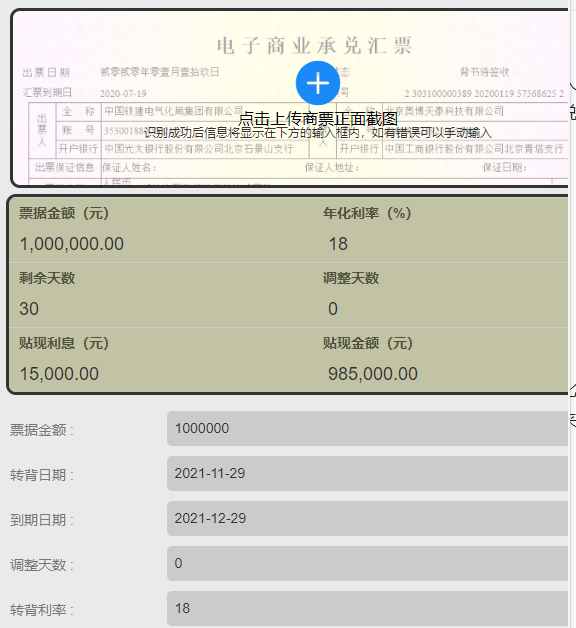576x628 pixels.
Task: Click the summary 调整天数 value 0
Action: pyautogui.click(x=333, y=309)
